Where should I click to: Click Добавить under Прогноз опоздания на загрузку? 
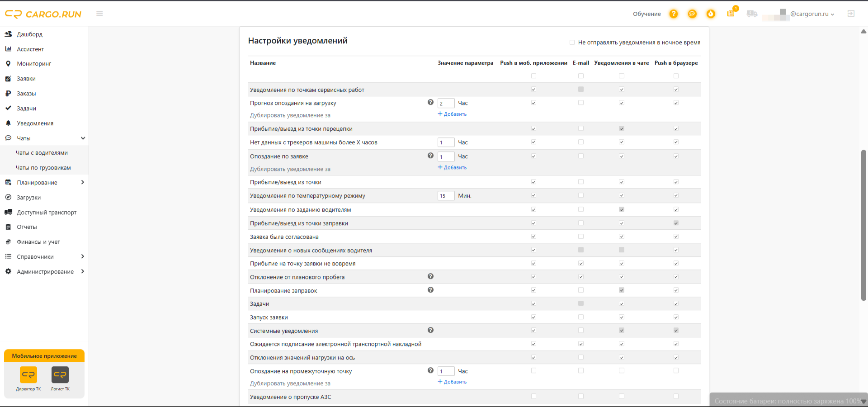tap(452, 114)
